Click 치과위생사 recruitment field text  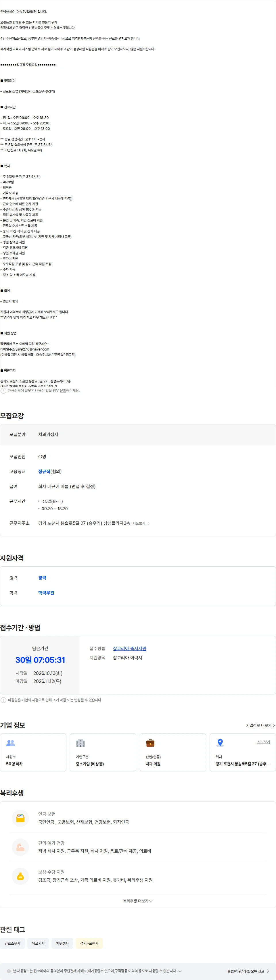point(48,434)
